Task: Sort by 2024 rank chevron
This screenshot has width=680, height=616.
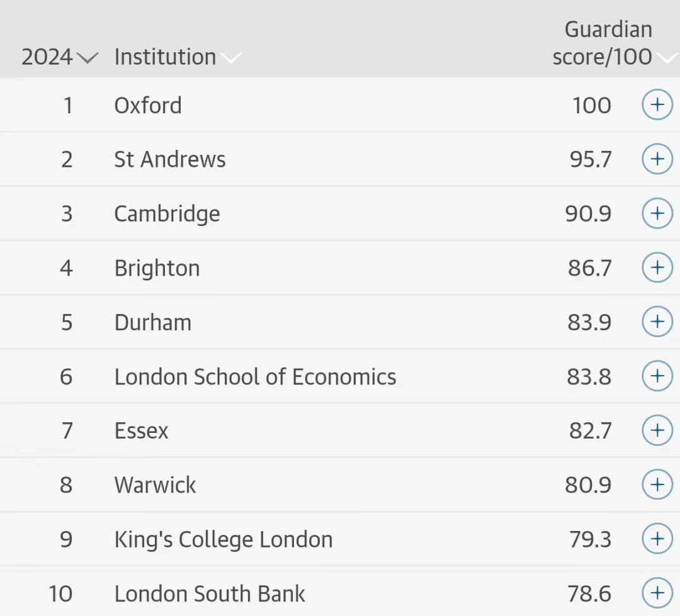Action: [88, 58]
